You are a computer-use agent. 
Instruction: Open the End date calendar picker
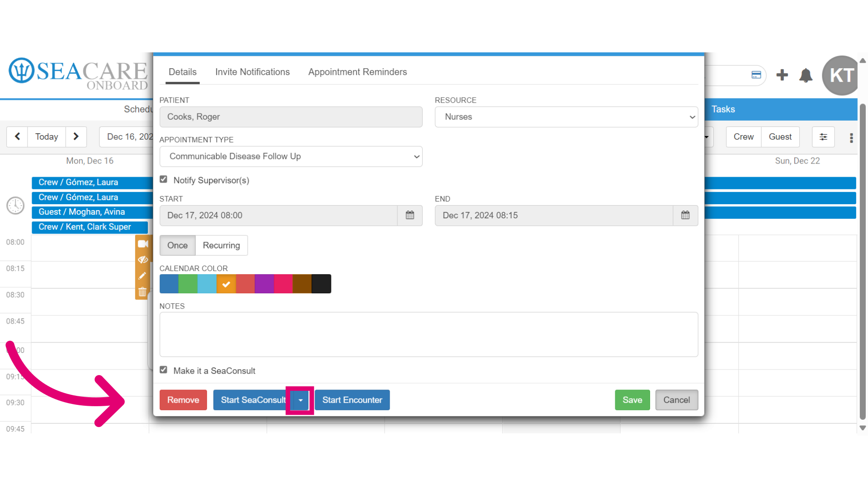pos(685,216)
